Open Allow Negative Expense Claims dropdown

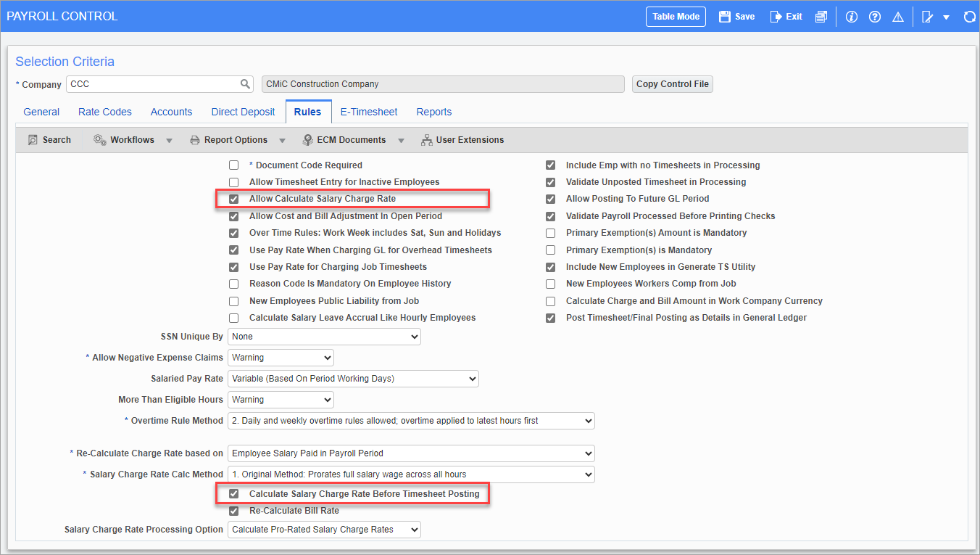(281, 358)
